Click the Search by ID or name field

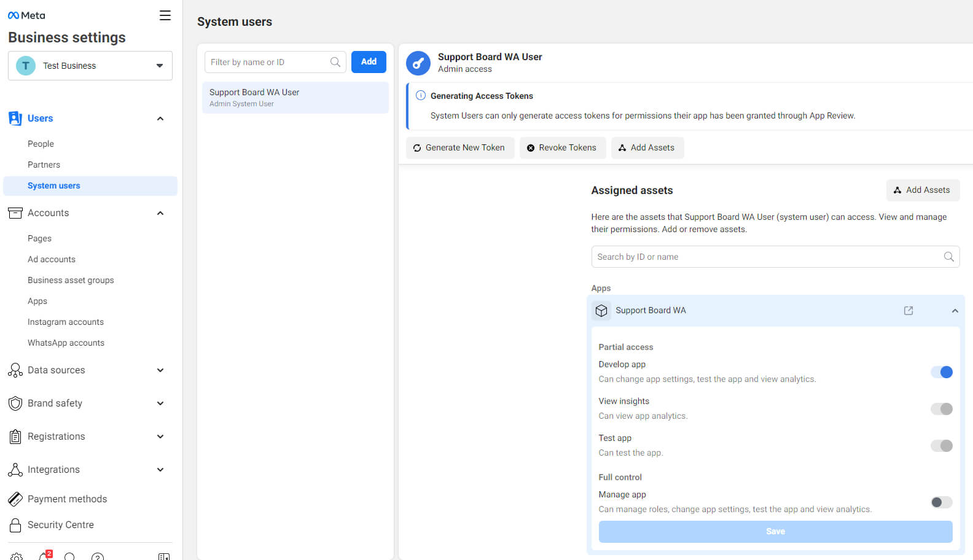(x=768, y=257)
